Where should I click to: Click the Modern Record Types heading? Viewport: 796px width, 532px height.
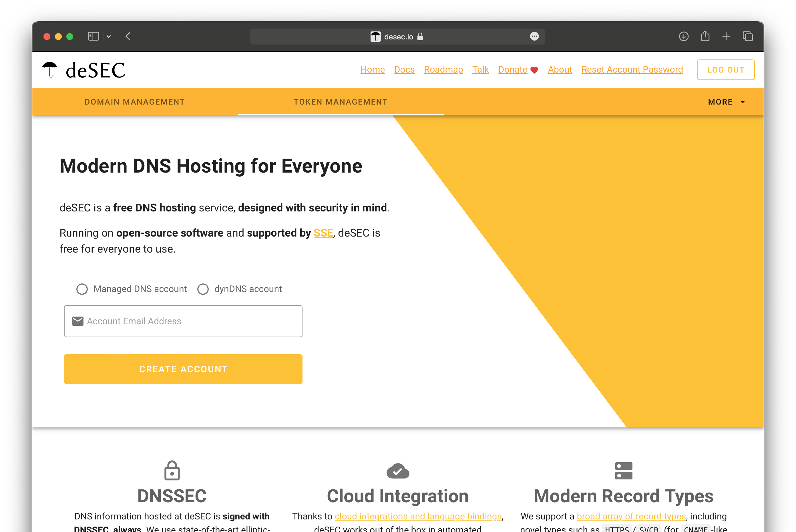point(624,496)
